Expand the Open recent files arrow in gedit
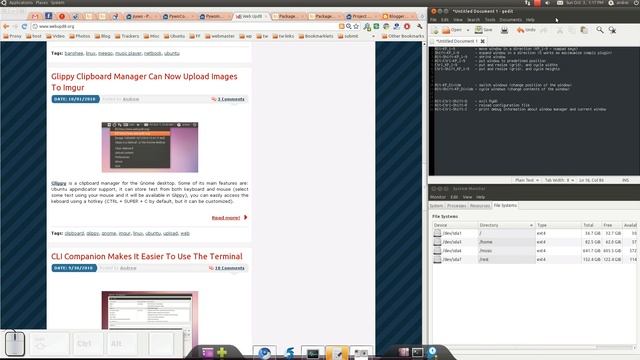 point(468,30)
